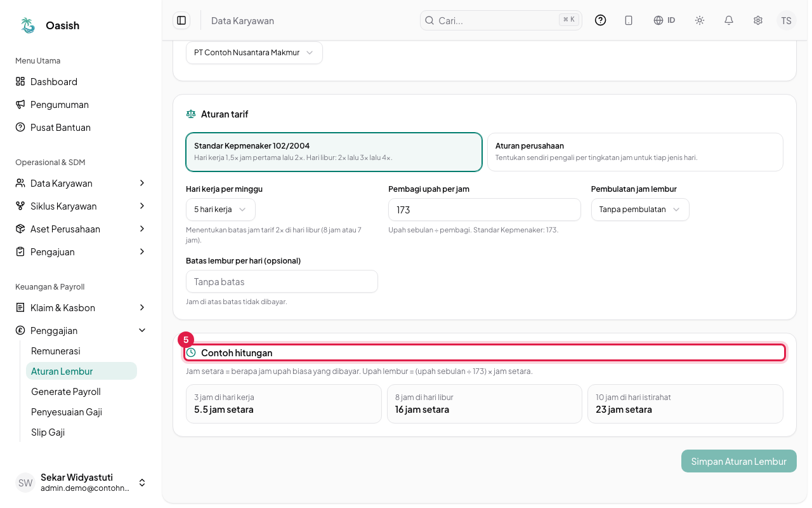Open Generate Payroll submenu item
The image size is (812, 508).
81,392
